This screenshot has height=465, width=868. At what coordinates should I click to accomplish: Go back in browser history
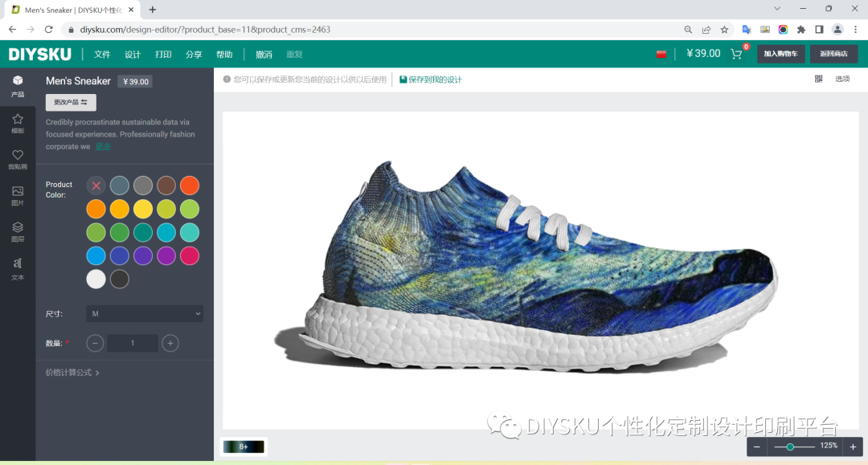(12, 29)
